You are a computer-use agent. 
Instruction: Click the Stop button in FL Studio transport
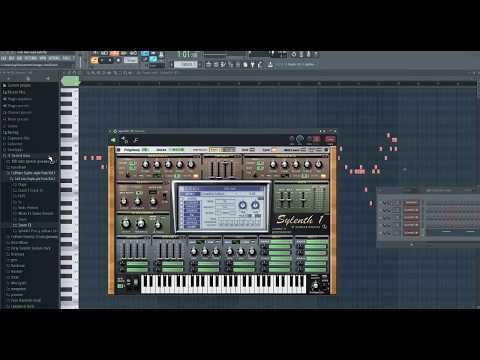pos(110,60)
